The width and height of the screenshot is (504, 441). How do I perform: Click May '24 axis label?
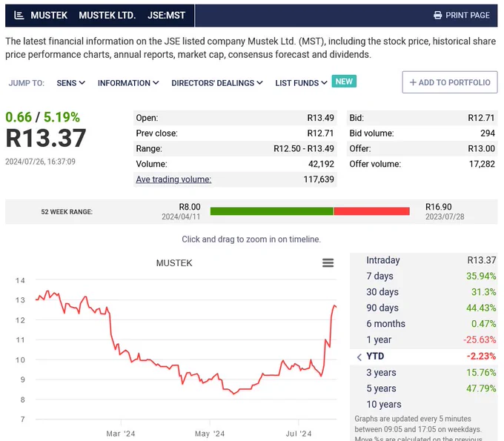pyautogui.click(x=210, y=434)
